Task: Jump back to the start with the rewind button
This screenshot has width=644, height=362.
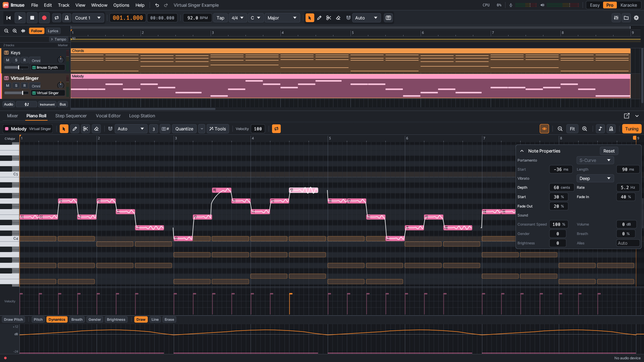Action: 8,18
